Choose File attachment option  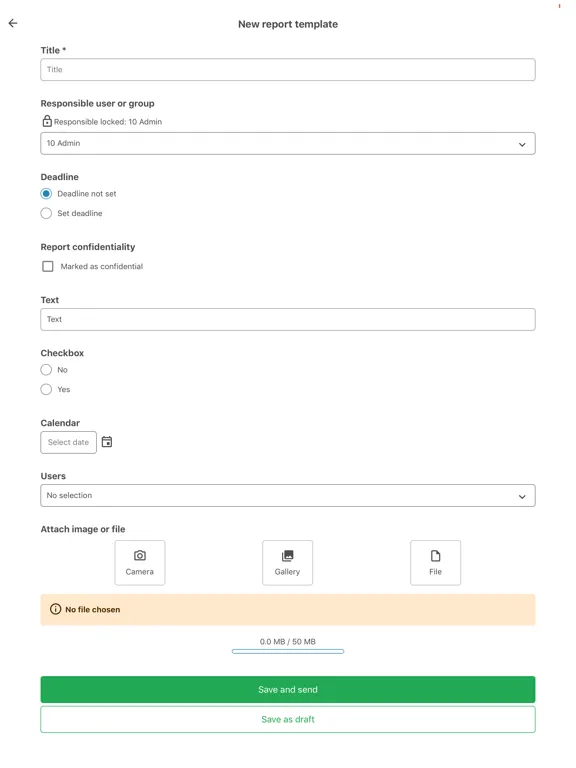point(435,563)
